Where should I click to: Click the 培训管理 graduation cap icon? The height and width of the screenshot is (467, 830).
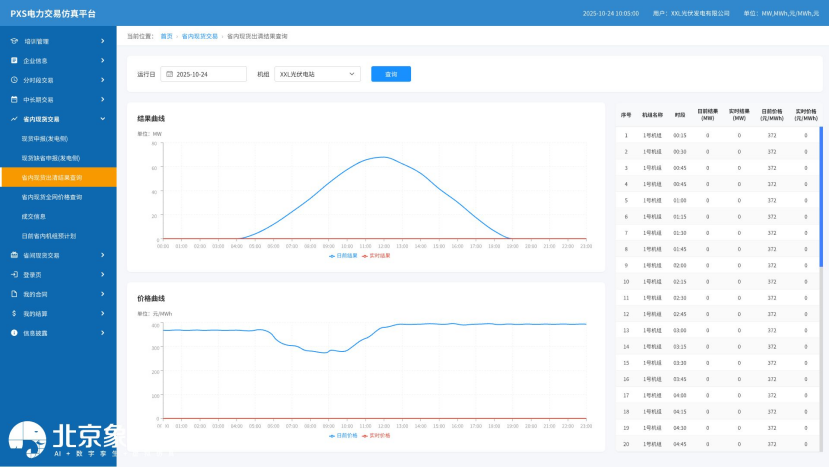tap(14, 41)
